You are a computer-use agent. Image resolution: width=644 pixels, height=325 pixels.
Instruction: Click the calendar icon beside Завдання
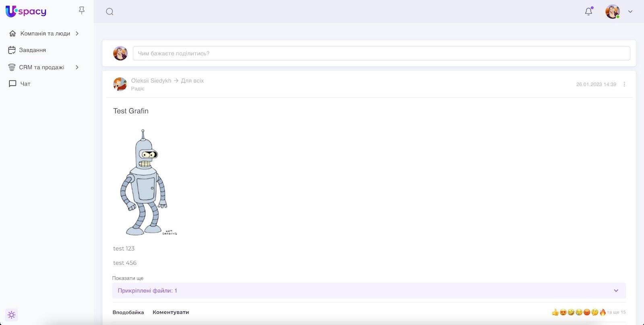(12, 50)
